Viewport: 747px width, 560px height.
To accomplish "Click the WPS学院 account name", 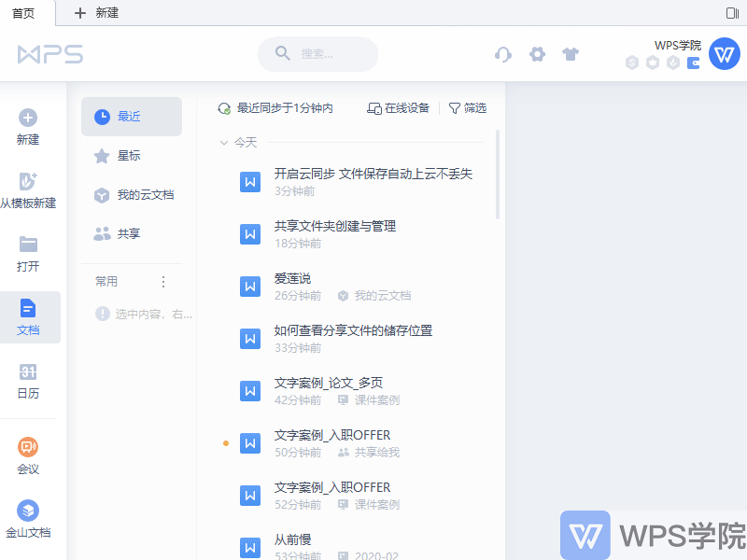I will [678, 45].
